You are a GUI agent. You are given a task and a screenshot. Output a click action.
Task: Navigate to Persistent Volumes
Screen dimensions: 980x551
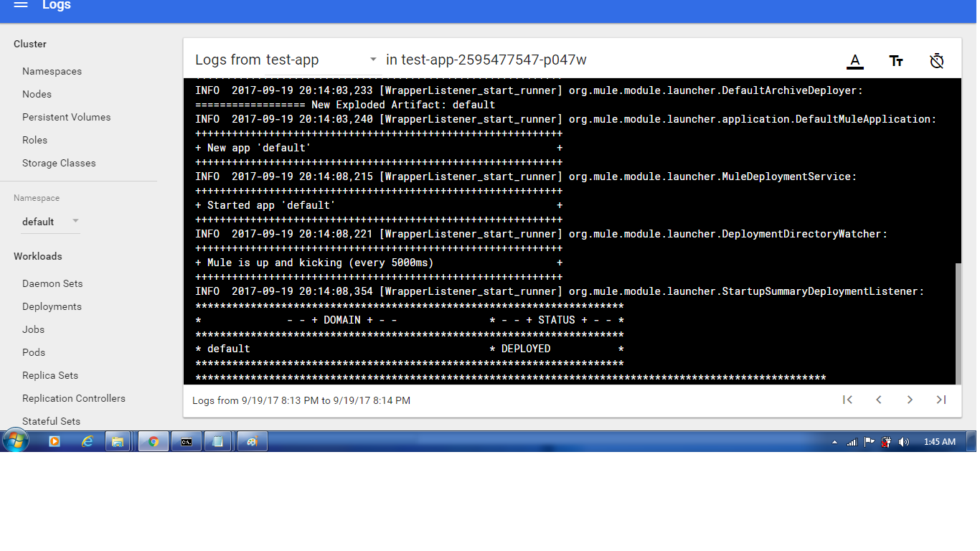coord(67,117)
